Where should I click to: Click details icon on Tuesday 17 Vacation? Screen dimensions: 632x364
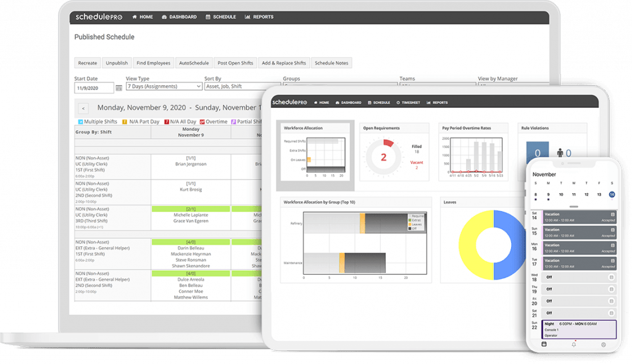pyautogui.click(x=613, y=261)
